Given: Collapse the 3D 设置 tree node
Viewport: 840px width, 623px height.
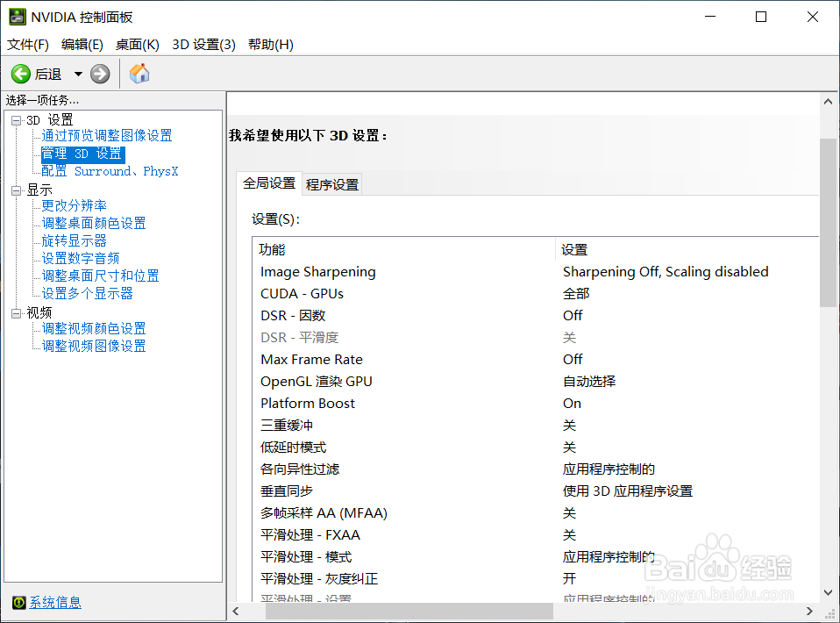Looking at the screenshot, I should (16, 120).
